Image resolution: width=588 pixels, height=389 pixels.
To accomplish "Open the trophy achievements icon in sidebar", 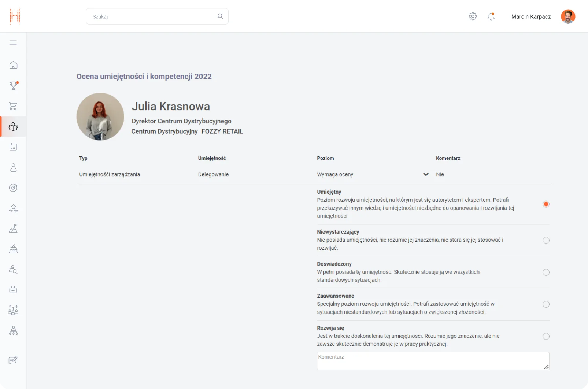I will (x=13, y=86).
